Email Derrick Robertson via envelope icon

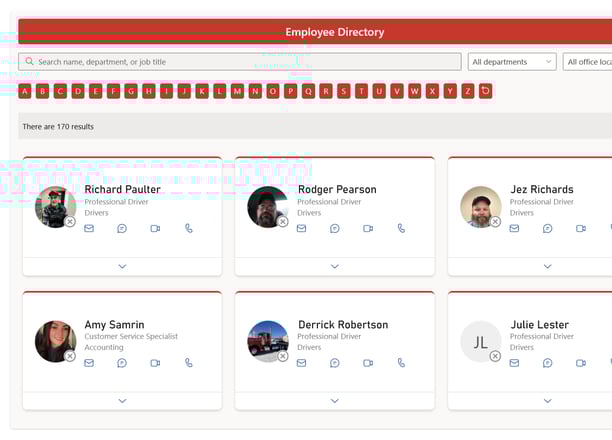click(x=301, y=363)
